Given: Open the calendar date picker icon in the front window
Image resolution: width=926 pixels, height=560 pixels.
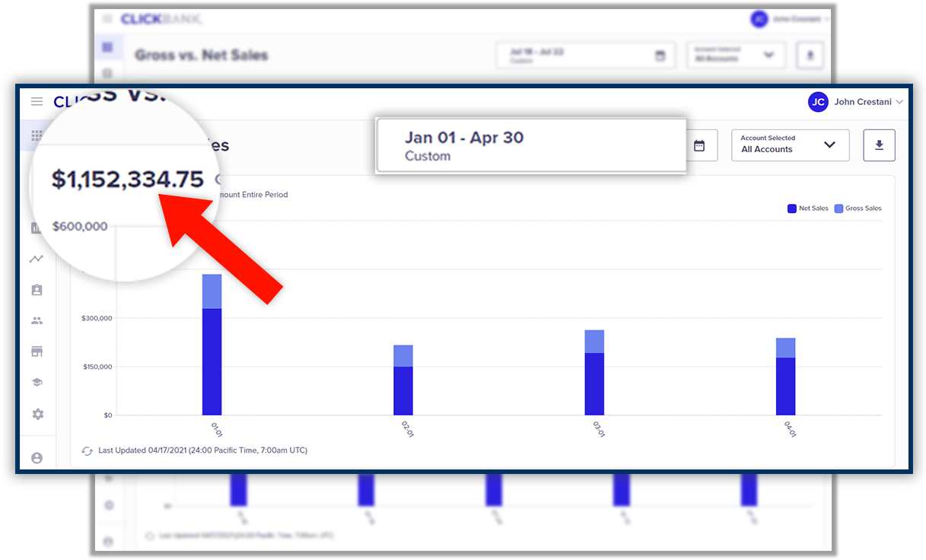Looking at the screenshot, I should click(699, 145).
